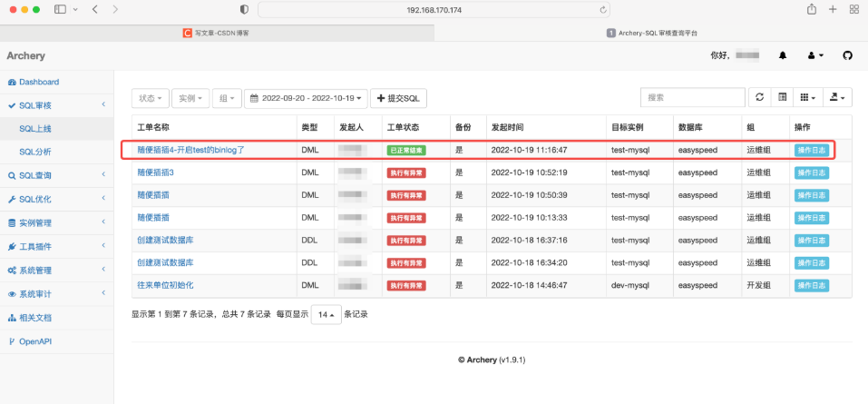The image size is (868, 404).
Task: Open OpenAPI in the sidebar
Action: click(56, 341)
